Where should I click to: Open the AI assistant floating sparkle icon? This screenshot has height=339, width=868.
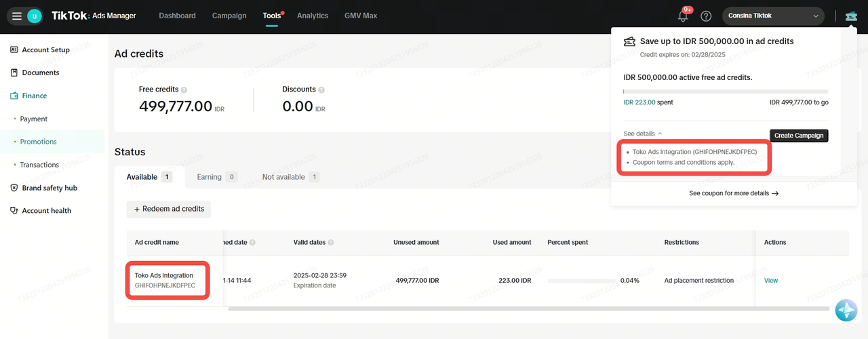[x=846, y=310]
